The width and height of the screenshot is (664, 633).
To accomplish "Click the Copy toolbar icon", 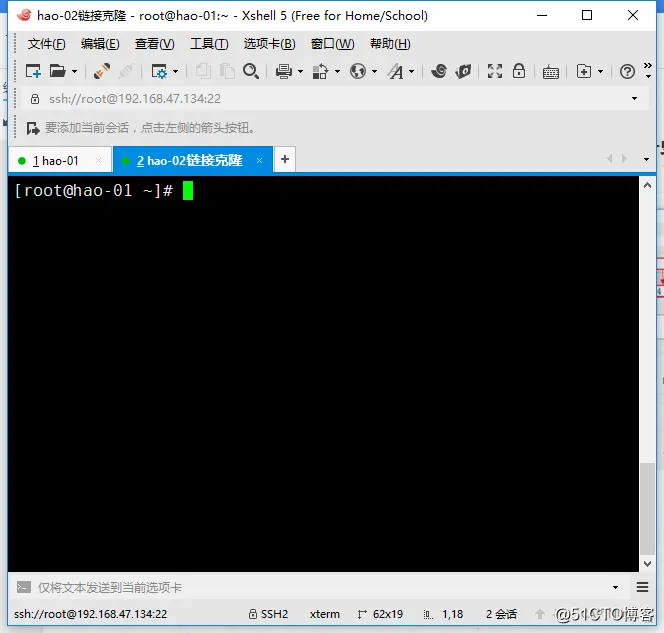I will tap(203, 71).
